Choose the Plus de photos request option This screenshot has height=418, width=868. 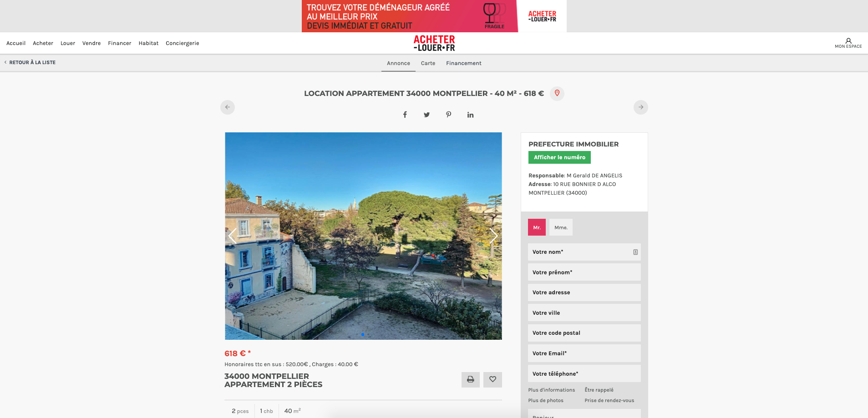pyautogui.click(x=546, y=400)
